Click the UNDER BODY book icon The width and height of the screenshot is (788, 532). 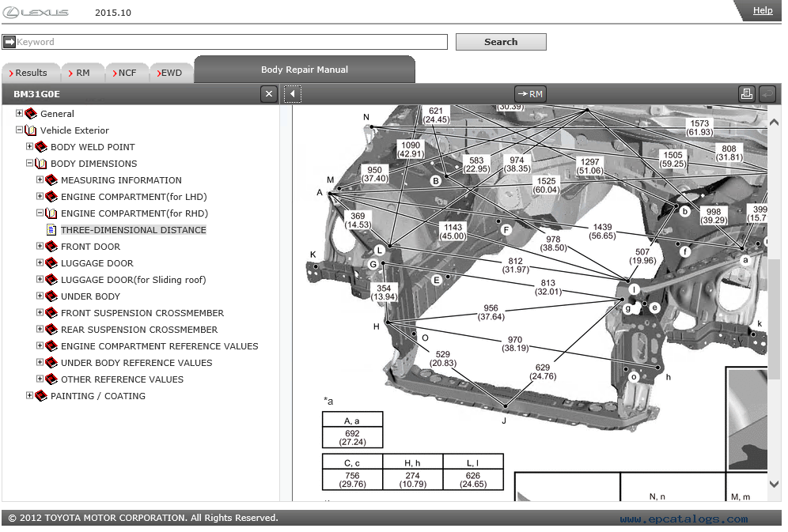51,296
